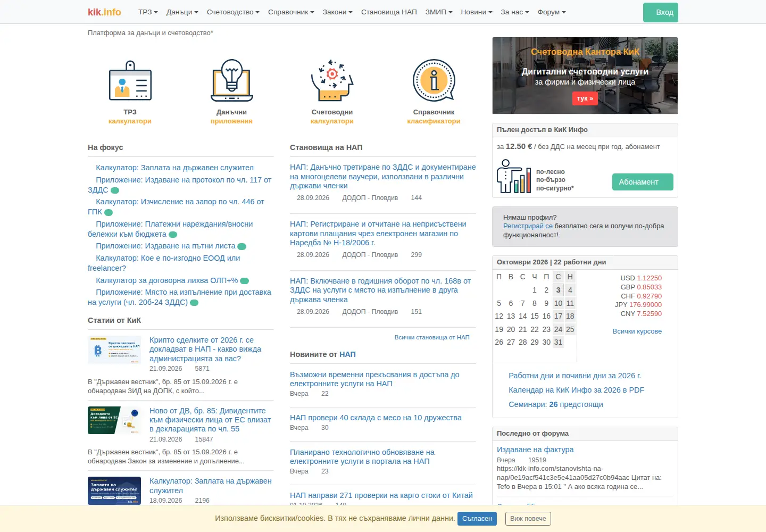Open the Счетоводство dropdown

coord(233,12)
